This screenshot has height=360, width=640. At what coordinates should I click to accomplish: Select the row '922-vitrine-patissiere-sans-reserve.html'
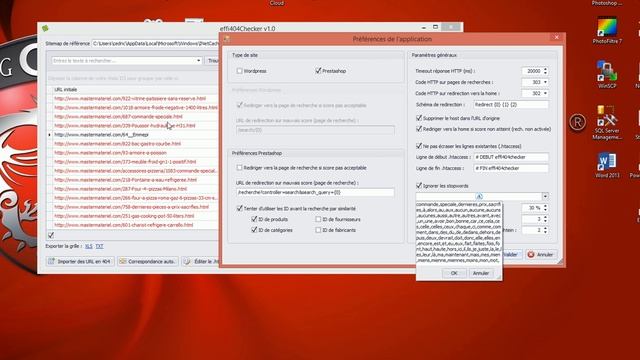(135, 98)
